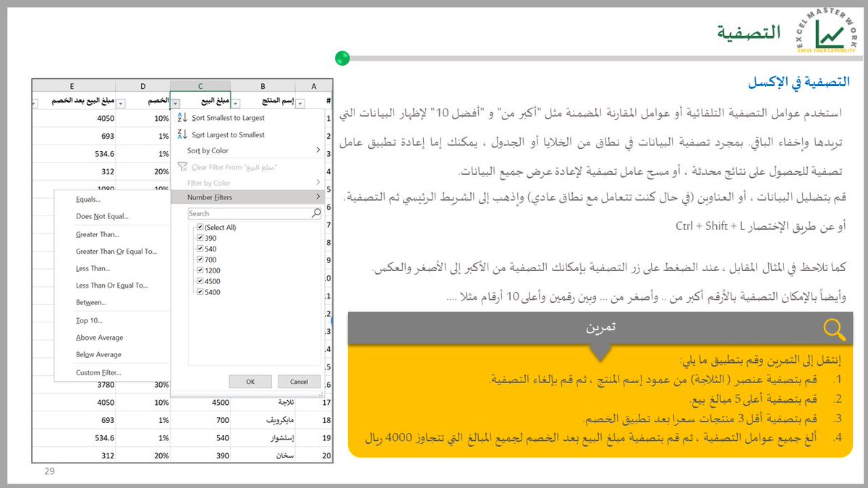Viewport: 868px width, 488px height.
Task: Toggle the 700 value checkbox
Action: (x=200, y=260)
